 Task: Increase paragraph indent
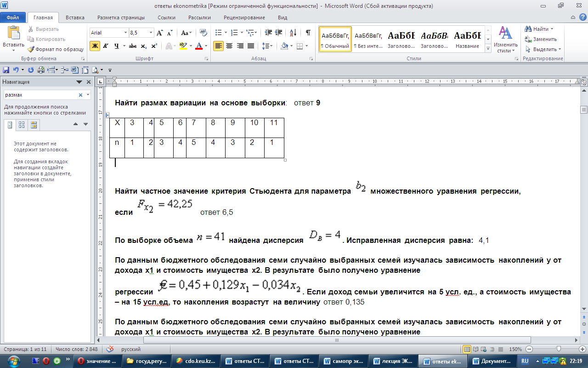[x=279, y=33]
